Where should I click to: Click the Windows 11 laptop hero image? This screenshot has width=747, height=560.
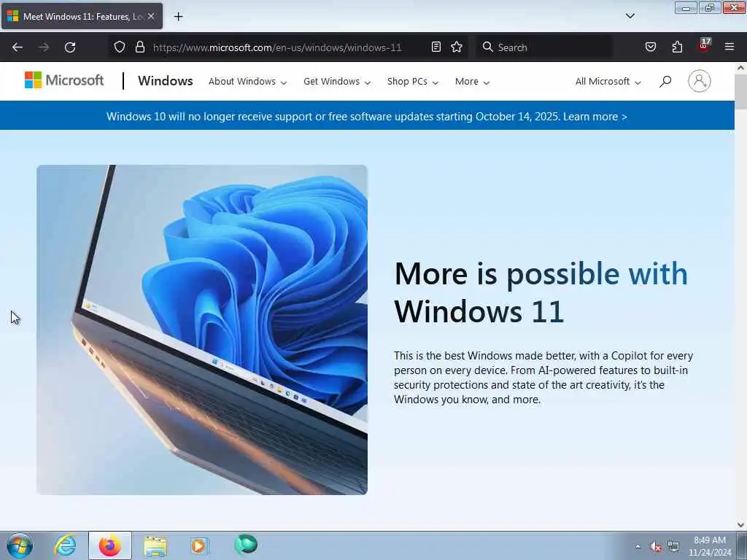click(x=202, y=330)
